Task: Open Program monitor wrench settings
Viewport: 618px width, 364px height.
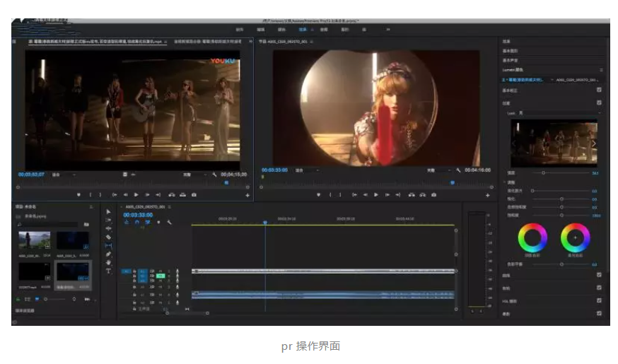Action: 458,170
